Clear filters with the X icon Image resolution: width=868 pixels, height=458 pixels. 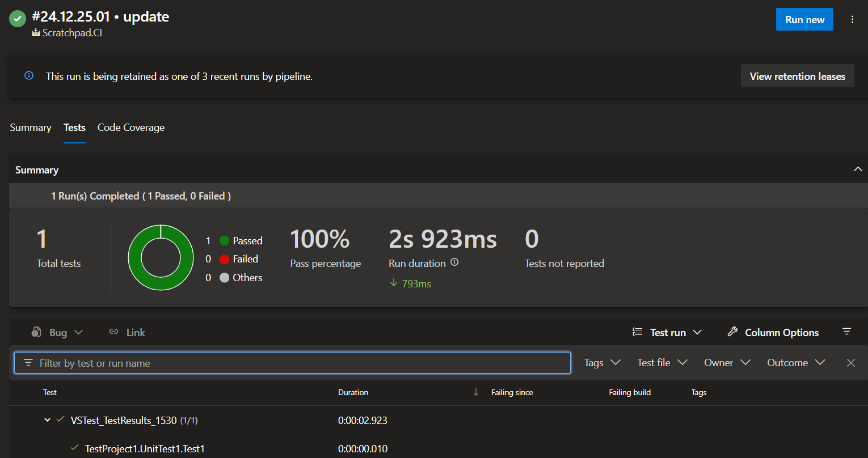pos(851,363)
